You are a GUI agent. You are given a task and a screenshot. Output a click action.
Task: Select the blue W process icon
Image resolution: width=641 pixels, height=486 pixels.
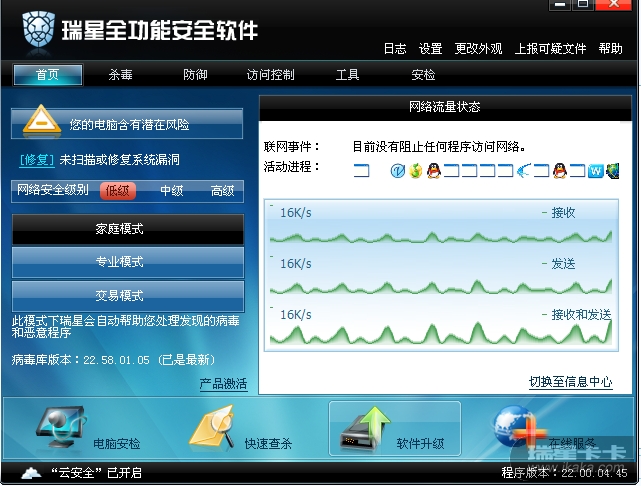(x=596, y=171)
